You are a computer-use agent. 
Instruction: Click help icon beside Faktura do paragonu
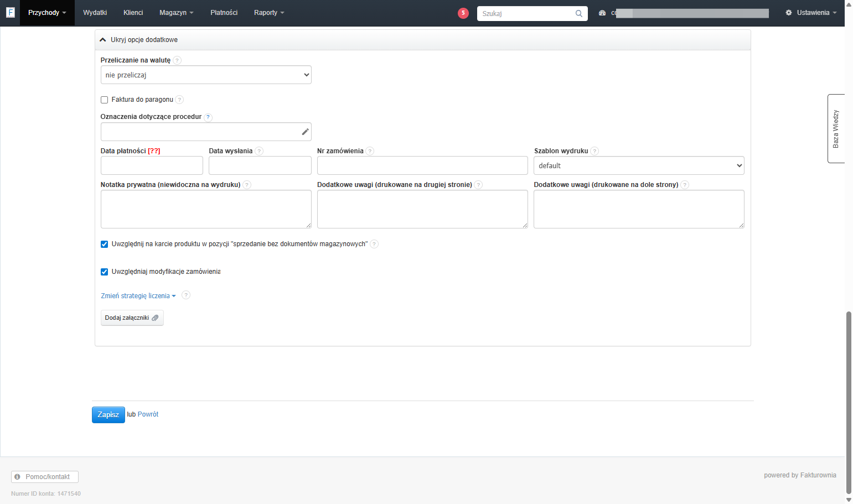[x=179, y=100]
